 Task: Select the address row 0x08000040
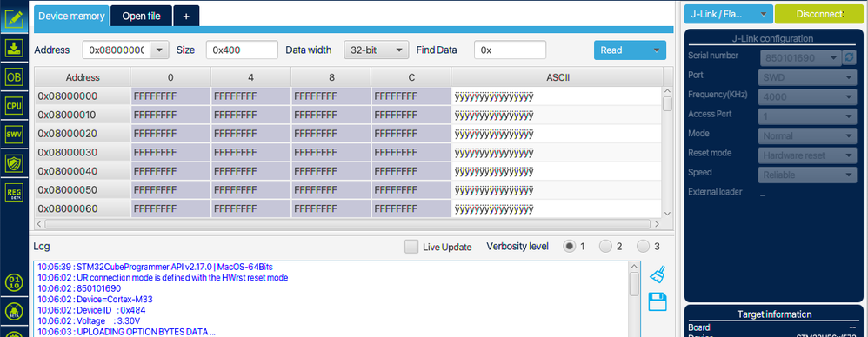coord(83,171)
